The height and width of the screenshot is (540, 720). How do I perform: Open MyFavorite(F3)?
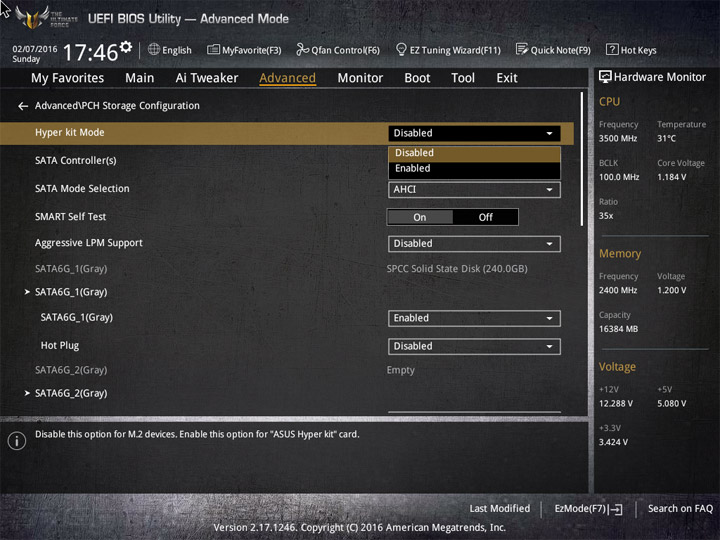coord(244,50)
